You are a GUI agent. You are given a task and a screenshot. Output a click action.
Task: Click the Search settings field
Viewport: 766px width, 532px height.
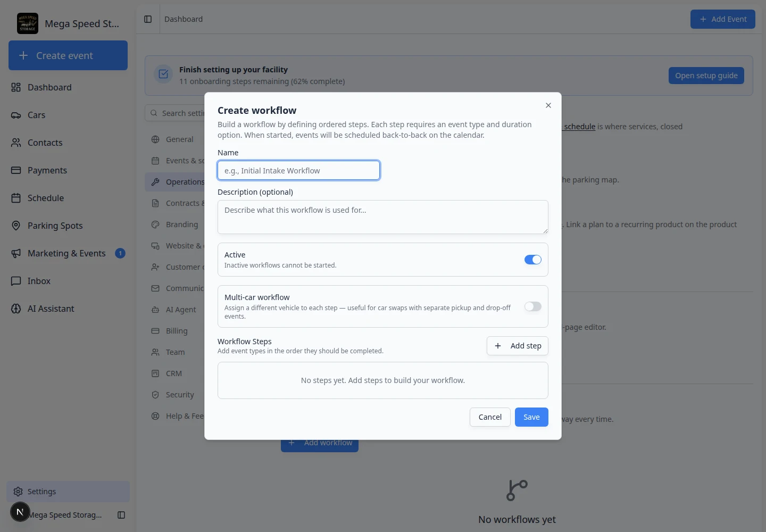(x=175, y=113)
